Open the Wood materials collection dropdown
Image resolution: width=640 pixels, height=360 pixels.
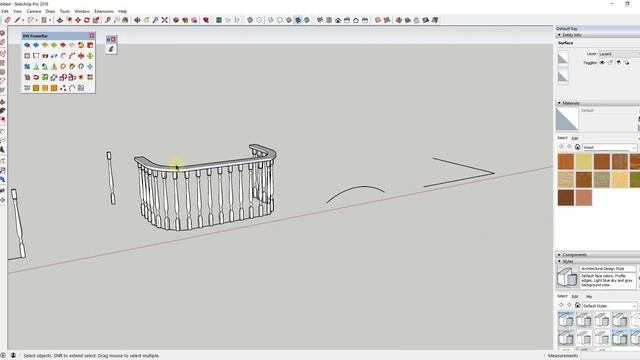(x=609, y=147)
